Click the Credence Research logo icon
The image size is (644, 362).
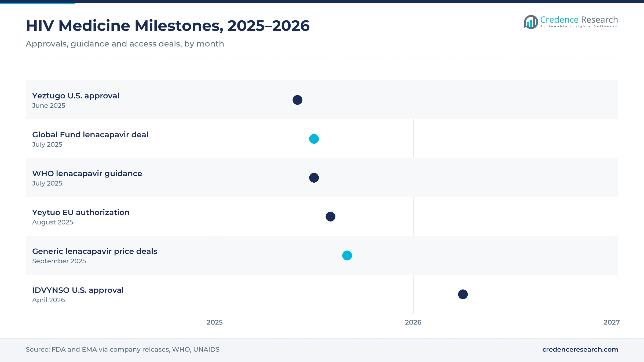point(531,22)
